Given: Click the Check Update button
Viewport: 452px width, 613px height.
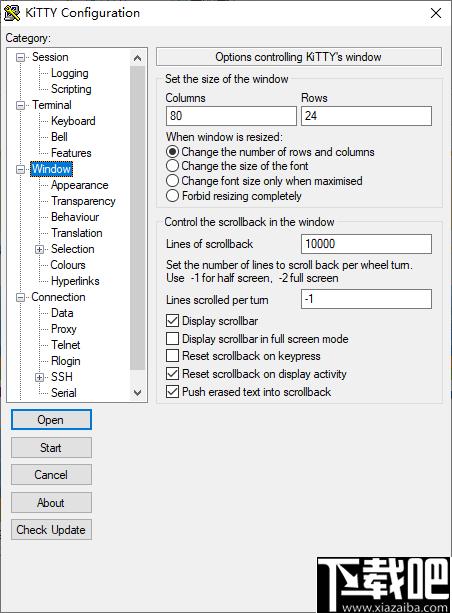Looking at the screenshot, I should pos(51,530).
